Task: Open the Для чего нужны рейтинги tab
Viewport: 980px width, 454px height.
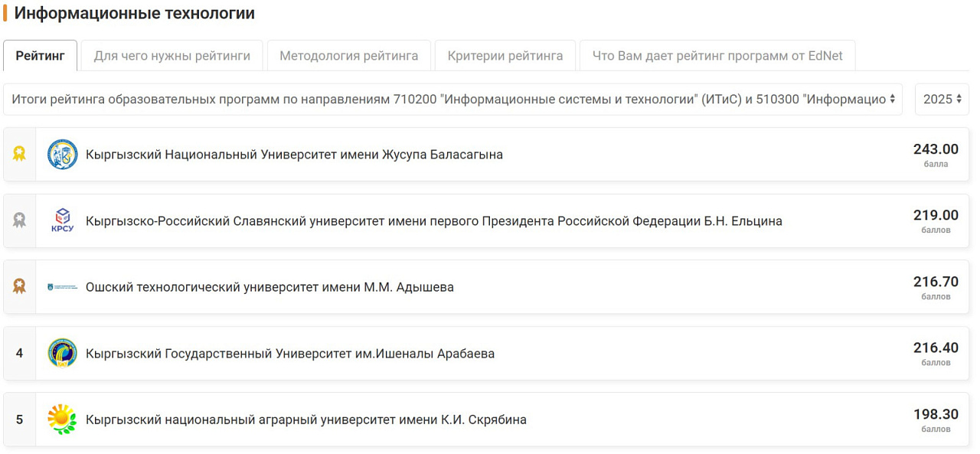Action: [171, 56]
